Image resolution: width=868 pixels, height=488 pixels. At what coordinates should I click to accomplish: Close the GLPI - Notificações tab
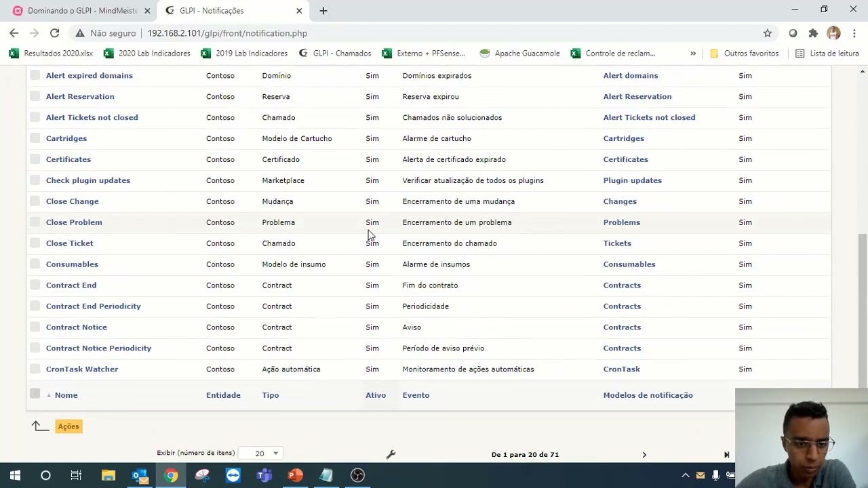click(299, 11)
